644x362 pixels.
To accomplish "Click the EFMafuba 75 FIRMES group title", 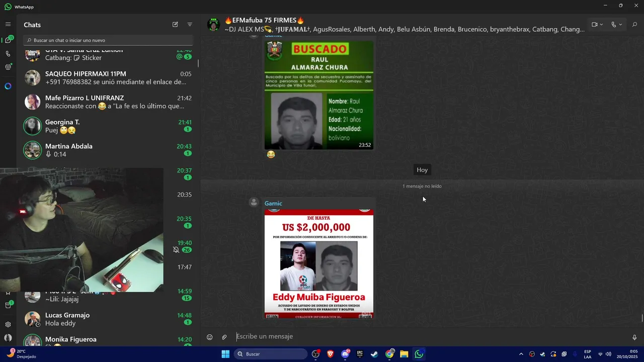I will [264, 20].
